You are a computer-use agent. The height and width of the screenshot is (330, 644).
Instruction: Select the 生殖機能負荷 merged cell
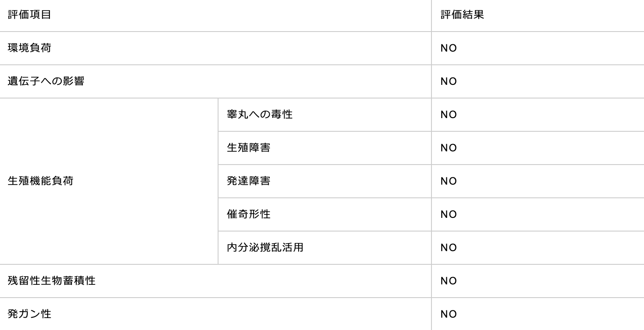[109, 181]
